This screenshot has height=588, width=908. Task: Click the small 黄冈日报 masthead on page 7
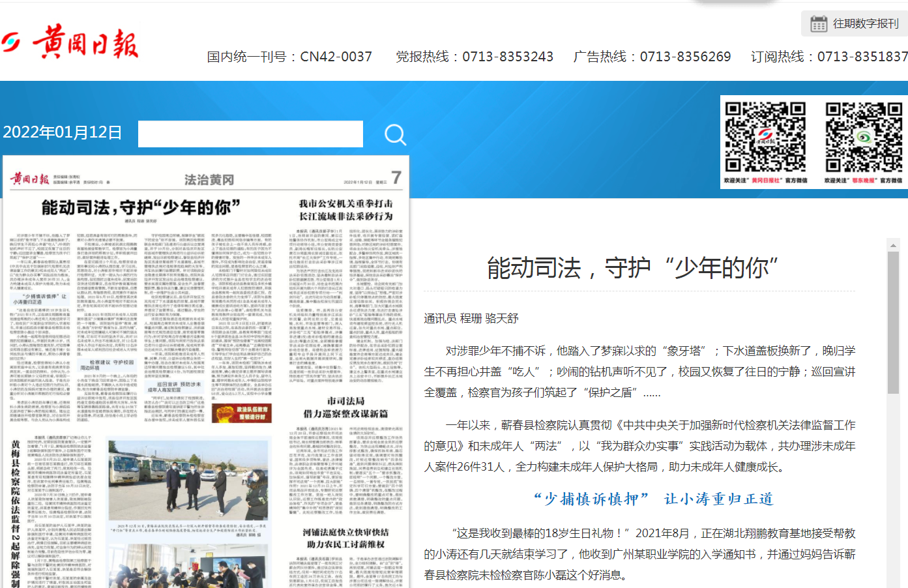coord(29,179)
